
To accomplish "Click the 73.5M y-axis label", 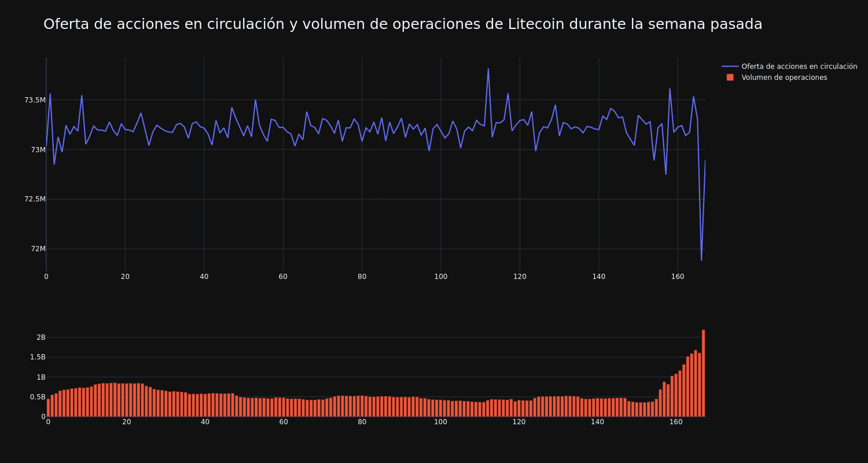I will (x=35, y=100).
